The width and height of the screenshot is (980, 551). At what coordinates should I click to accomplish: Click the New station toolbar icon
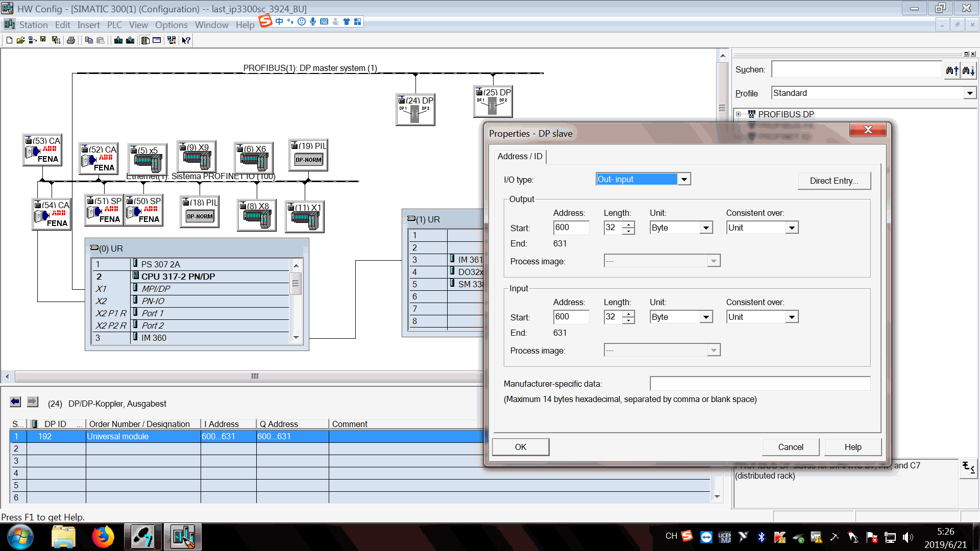[x=9, y=40]
